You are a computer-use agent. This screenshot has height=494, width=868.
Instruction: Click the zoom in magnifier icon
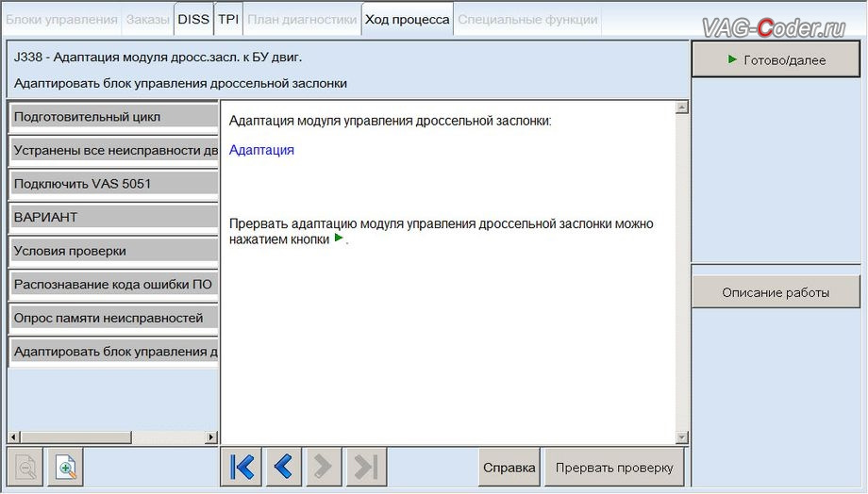click(x=66, y=468)
